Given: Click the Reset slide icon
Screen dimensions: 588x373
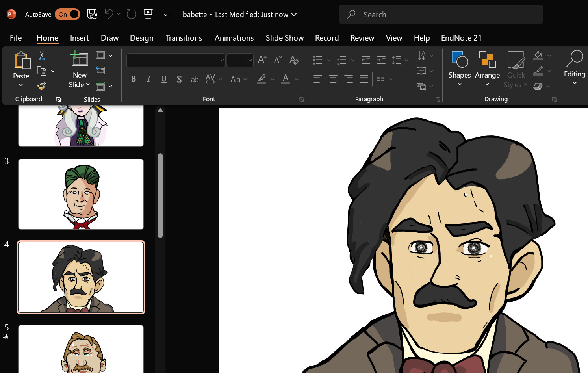Looking at the screenshot, I should pos(101,71).
